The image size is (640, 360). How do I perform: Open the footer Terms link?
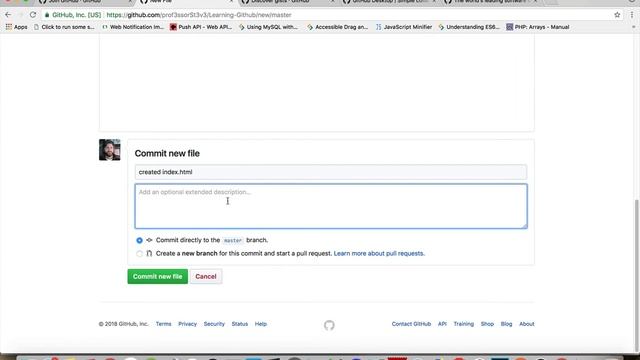click(163, 324)
